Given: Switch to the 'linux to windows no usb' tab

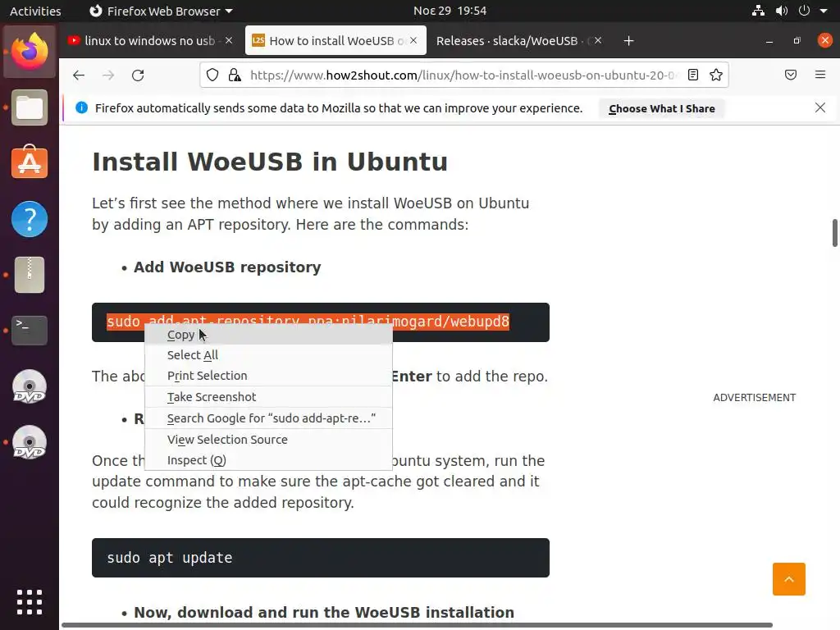Looking at the screenshot, I should (x=150, y=41).
